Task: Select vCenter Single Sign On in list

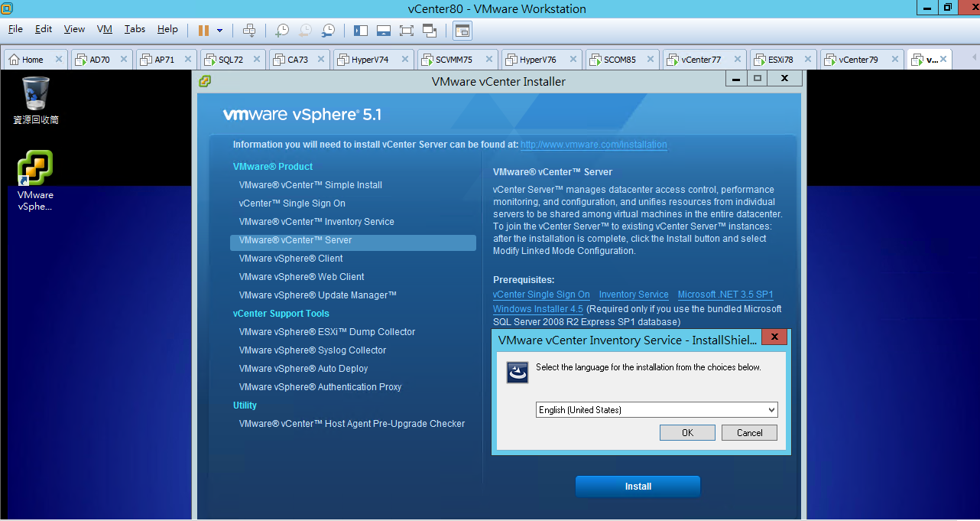Action: tap(292, 204)
